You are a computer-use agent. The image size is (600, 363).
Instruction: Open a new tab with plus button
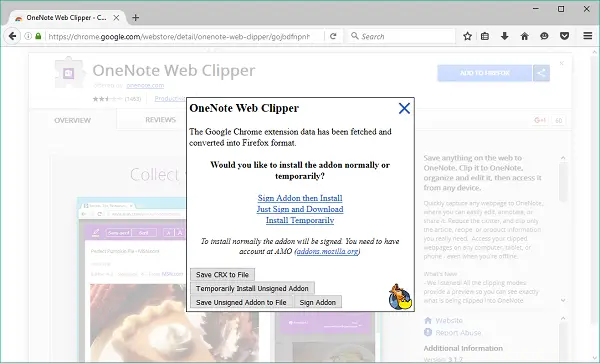tap(135, 18)
